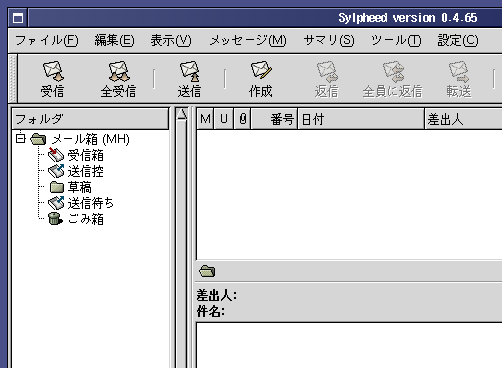Click the メール箱 (MH) folder icon
Screen dimensions: 502x368
pos(38,139)
